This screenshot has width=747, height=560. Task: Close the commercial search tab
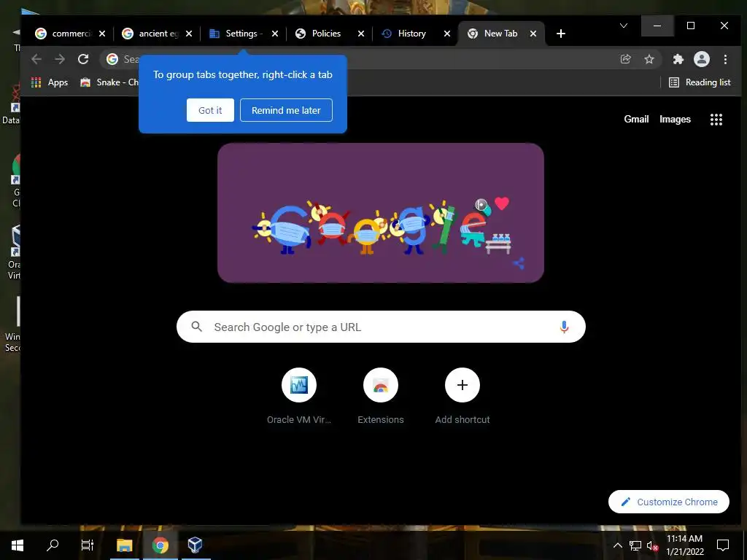(102, 34)
